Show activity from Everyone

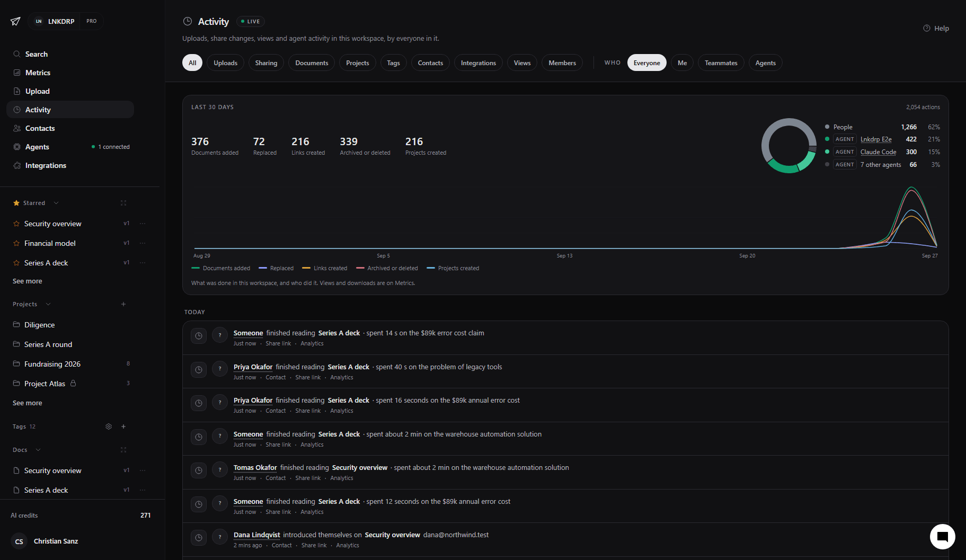(647, 63)
